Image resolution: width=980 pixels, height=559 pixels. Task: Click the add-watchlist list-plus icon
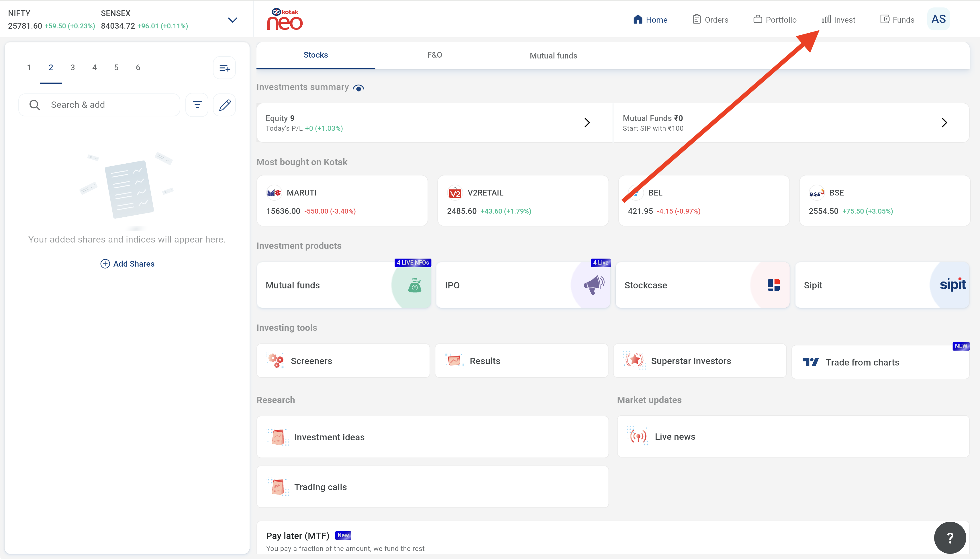pos(224,68)
